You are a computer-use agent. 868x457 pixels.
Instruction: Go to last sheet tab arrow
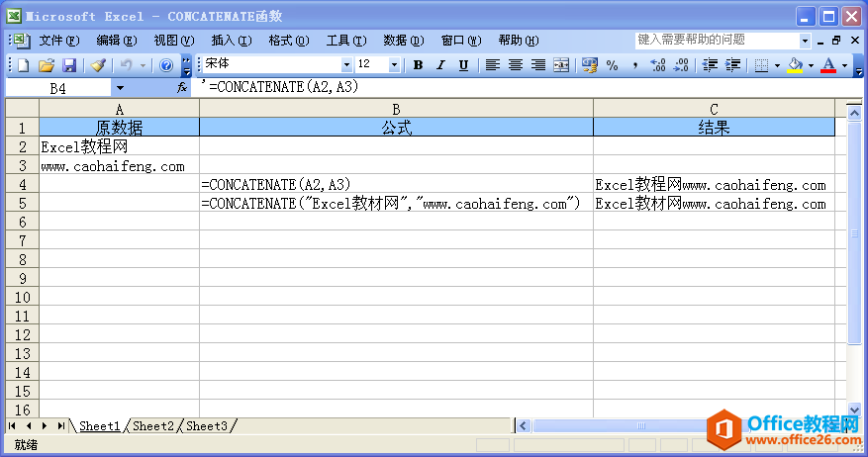point(61,426)
